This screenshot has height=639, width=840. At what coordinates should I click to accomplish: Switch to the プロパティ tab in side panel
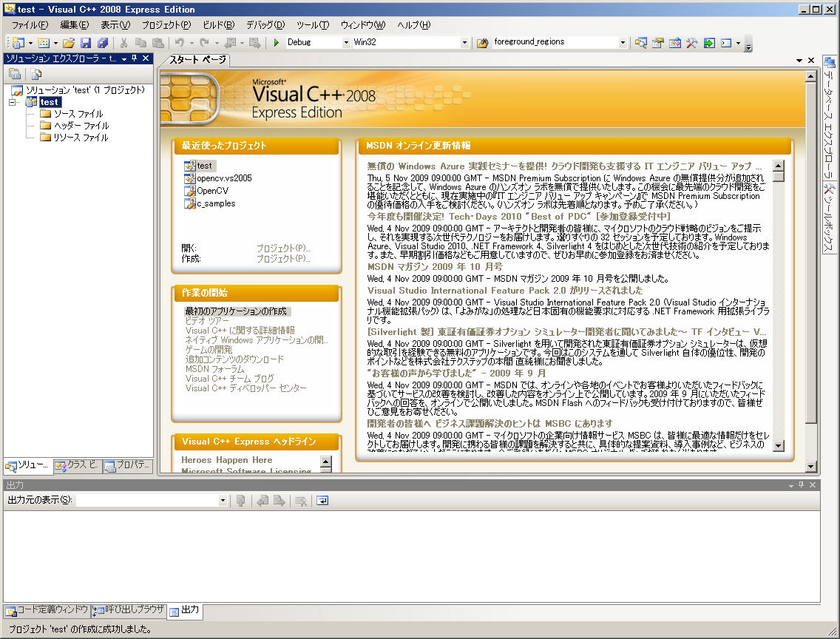coord(127,465)
